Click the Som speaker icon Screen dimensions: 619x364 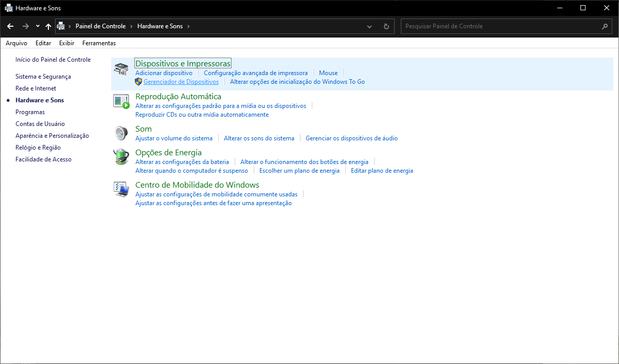pos(120,133)
